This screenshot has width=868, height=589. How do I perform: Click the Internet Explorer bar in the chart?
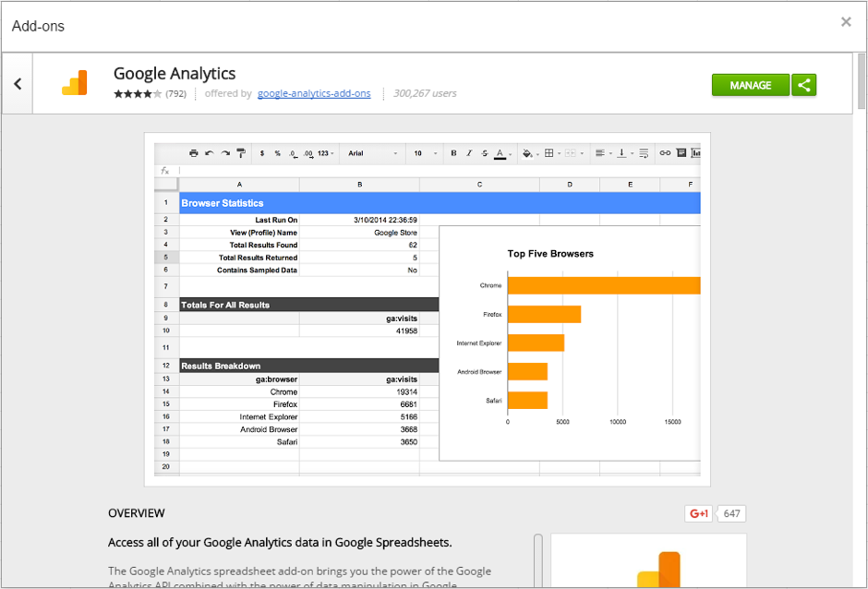pos(536,343)
